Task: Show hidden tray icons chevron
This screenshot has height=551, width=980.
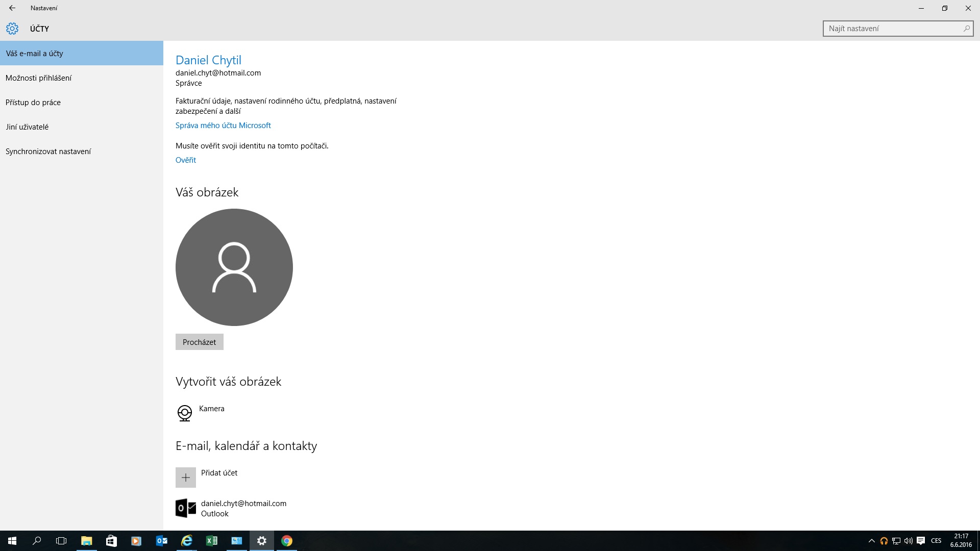Action: [871, 541]
